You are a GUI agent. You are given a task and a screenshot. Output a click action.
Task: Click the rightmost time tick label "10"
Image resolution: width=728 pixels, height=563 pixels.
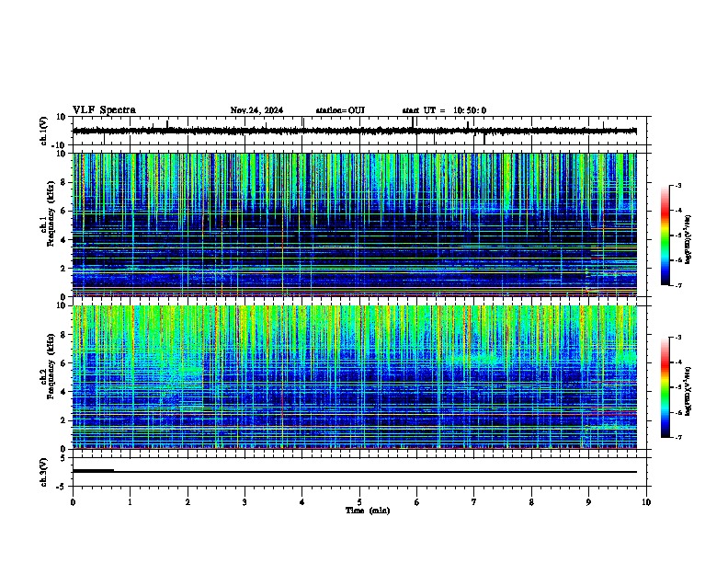click(x=646, y=502)
